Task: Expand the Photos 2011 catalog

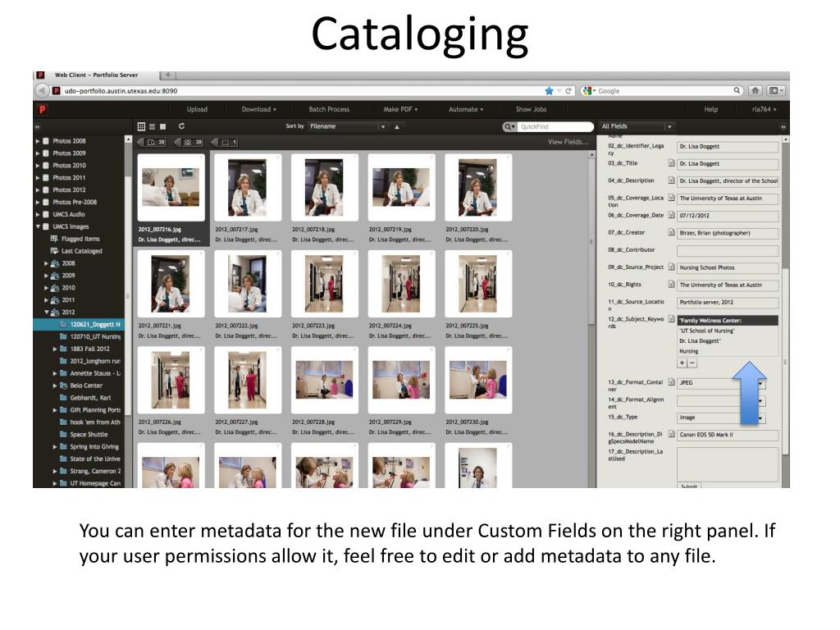Action: coord(38,178)
